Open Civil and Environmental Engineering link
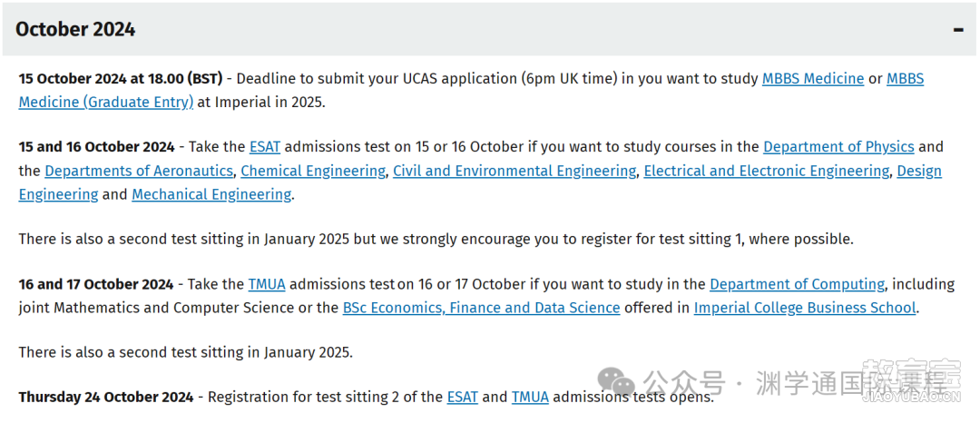Viewport: 980px width, 423px height. [x=514, y=171]
